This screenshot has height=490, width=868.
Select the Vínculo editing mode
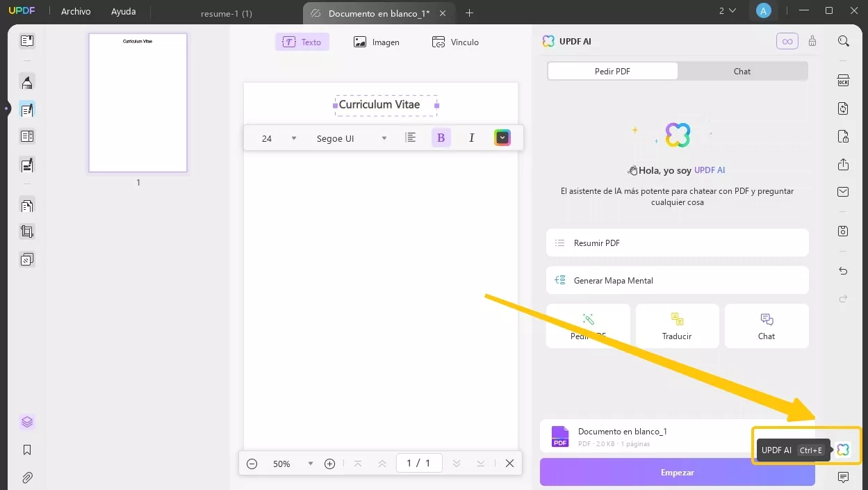[x=455, y=42]
